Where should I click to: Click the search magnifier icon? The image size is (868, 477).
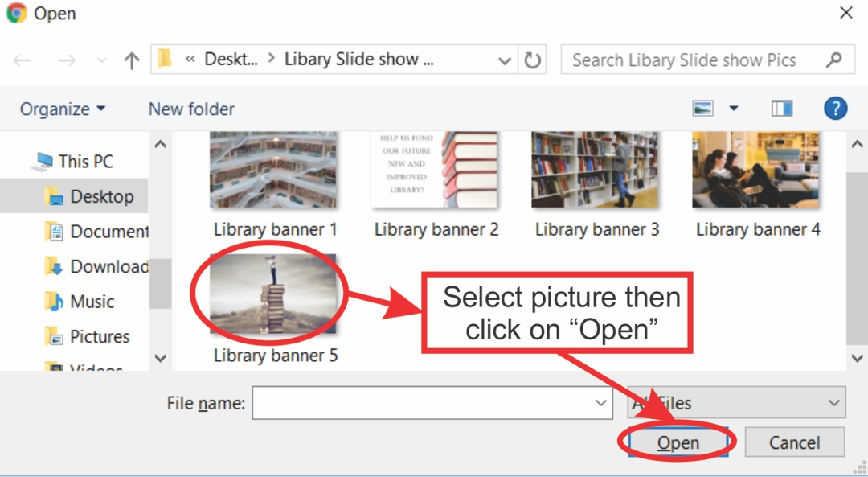click(833, 60)
